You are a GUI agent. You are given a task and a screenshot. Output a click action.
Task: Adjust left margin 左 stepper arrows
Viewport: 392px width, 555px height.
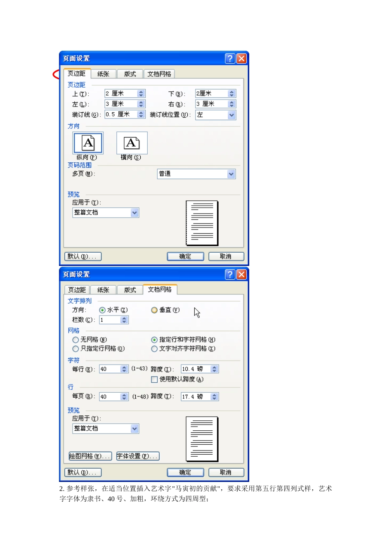point(141,104)
